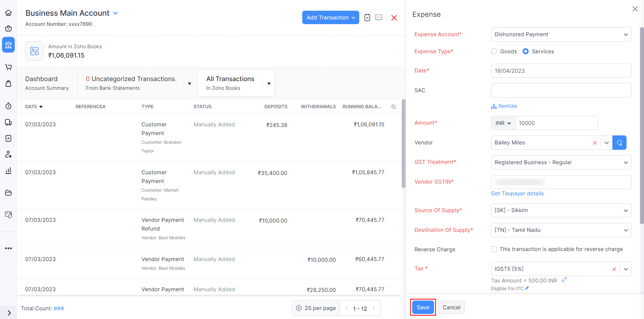Image resolution: width=644 pixels, height=319 pixels.
Task: Open the feedback chat bubble icon
Action: [379, 17]
